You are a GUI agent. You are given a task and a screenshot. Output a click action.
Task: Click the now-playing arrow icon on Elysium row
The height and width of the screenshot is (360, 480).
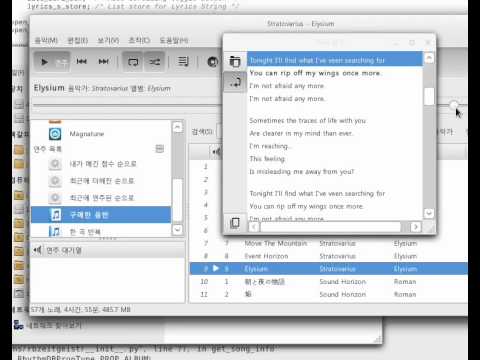point(216,268)
